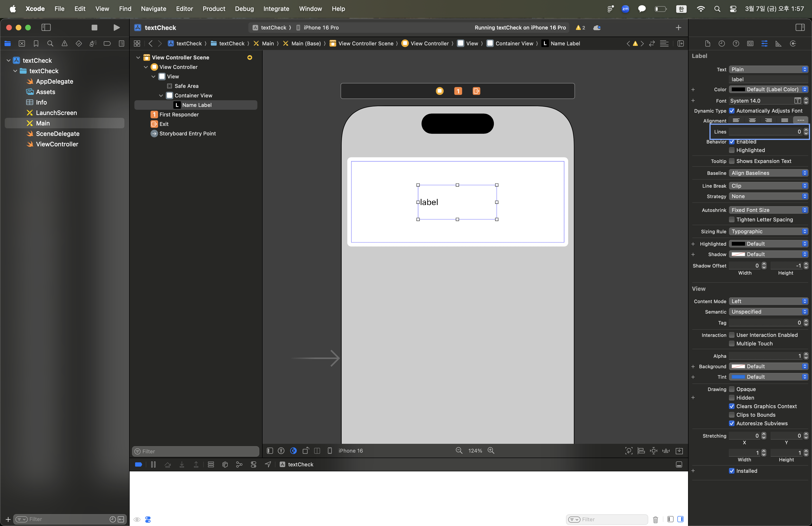Click the label Text input field
Image resolution: width=812 pixels, height=526 pixels.
pos(768,79)
